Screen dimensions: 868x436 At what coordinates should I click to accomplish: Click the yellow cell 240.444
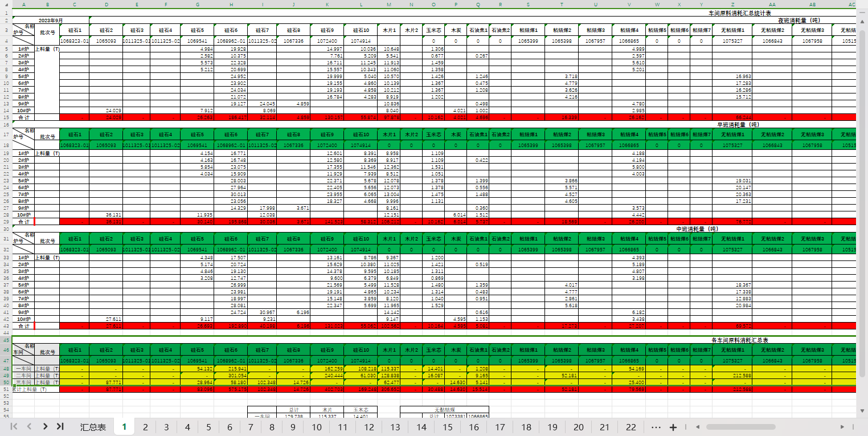[x=327, y=376]
